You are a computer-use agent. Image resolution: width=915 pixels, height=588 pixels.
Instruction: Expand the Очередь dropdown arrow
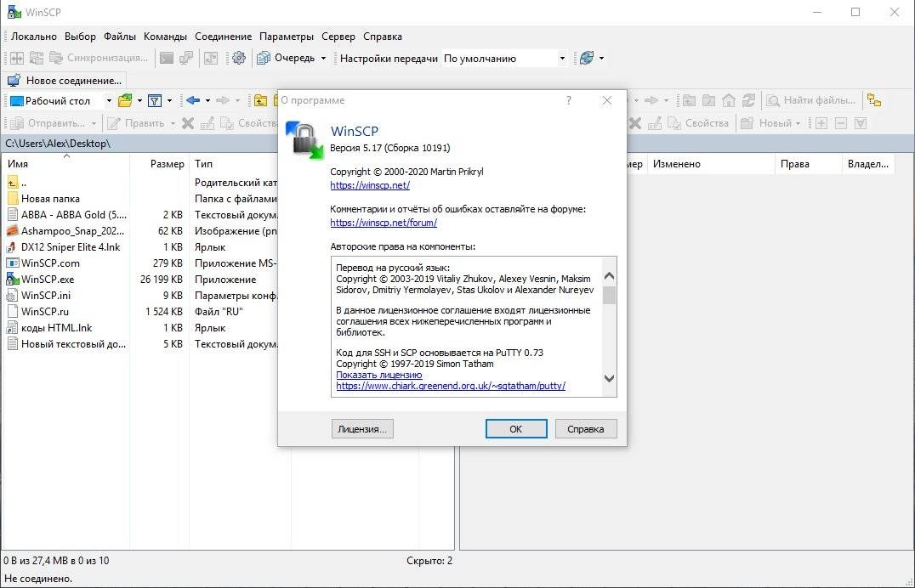(323, 59)
